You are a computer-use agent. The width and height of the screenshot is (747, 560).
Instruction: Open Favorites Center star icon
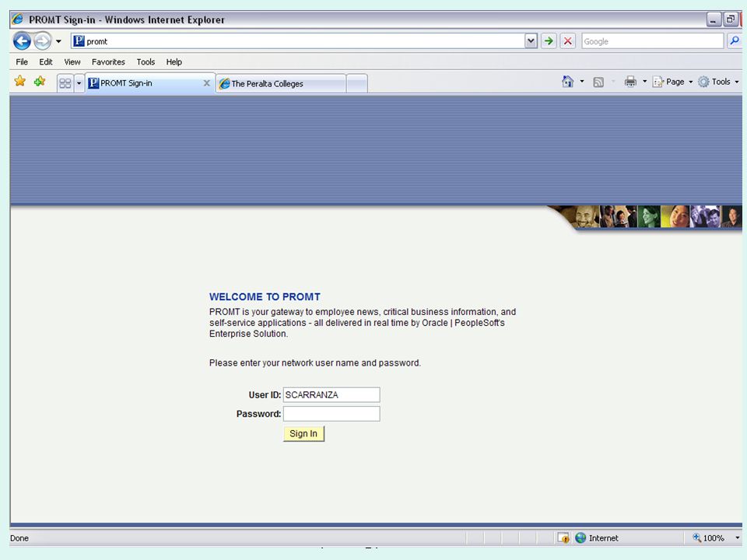point(20,82)
